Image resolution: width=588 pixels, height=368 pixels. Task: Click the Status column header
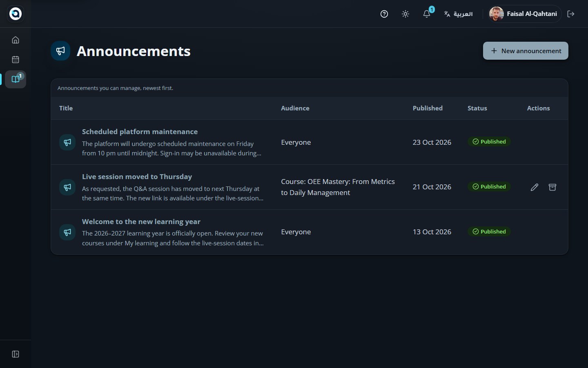477,108
